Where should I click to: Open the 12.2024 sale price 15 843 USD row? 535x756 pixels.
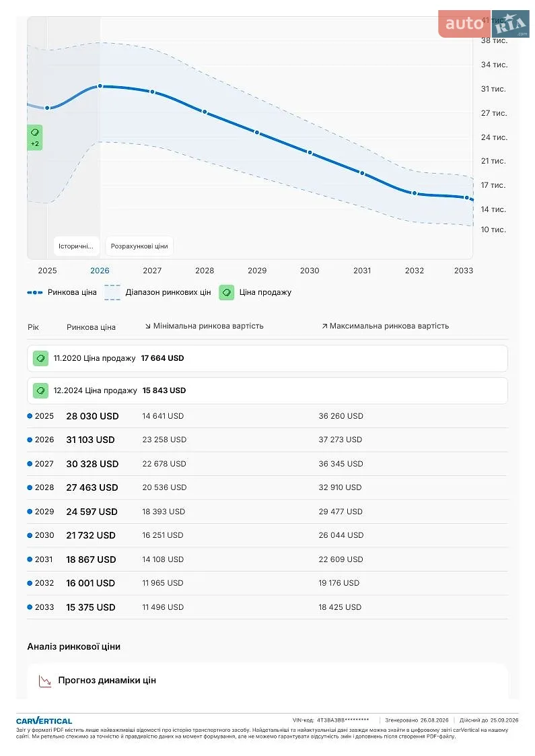(x=268, y=390)
